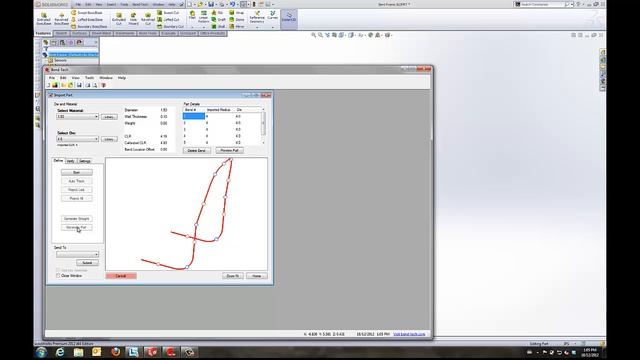The height and width of the screenshot is (360, 640).
Task: Click the Windows Start orb
Action: tap(41, 352)
